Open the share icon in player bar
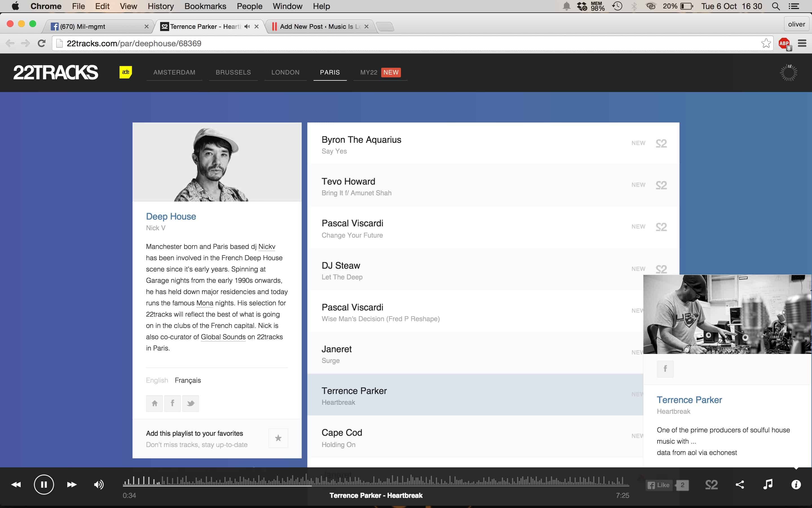The image size is (812, 508). click(x=740, y=485)
